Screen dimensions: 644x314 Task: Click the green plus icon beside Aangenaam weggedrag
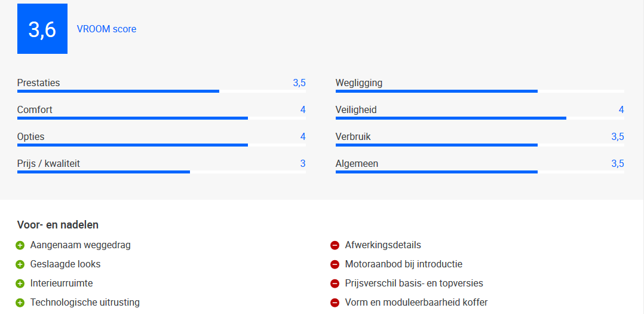(x=20, y=245)
